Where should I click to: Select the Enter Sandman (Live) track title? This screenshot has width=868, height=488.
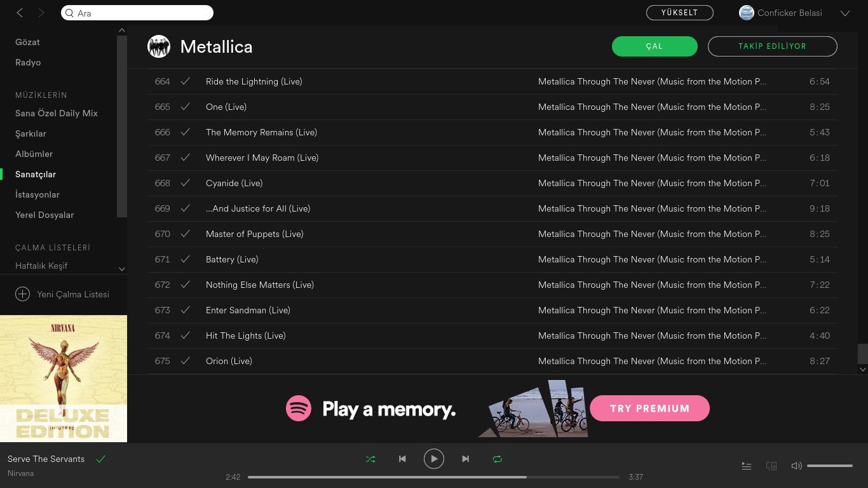(x=248, y=310)
